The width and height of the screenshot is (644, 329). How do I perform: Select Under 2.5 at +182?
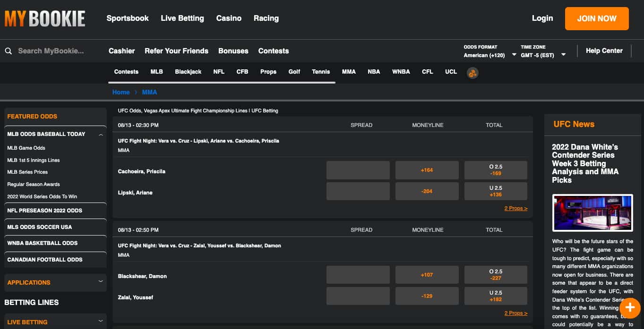[x=496, y=296]
